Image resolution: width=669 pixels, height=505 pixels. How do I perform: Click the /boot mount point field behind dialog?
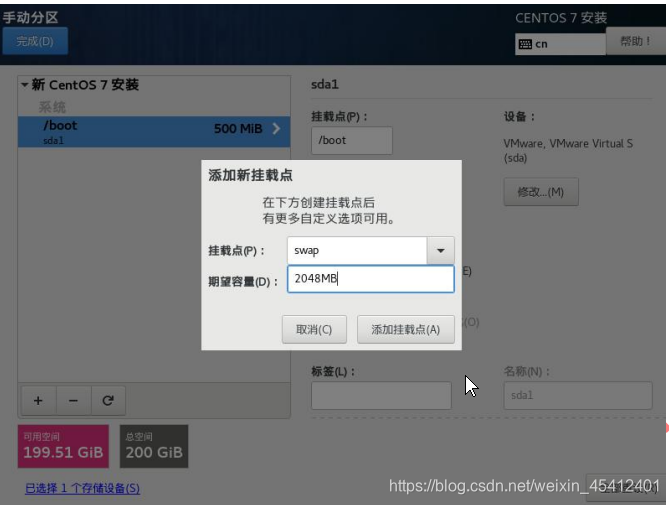352,140
